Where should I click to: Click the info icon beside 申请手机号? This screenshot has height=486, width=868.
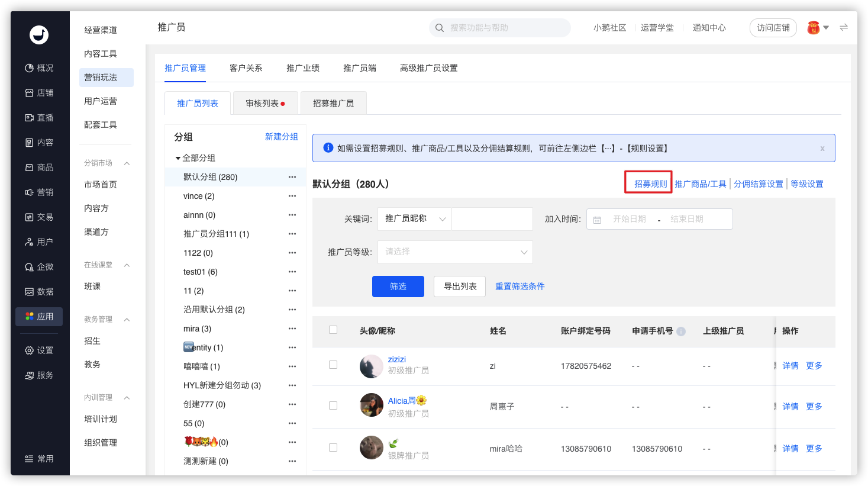681,331
